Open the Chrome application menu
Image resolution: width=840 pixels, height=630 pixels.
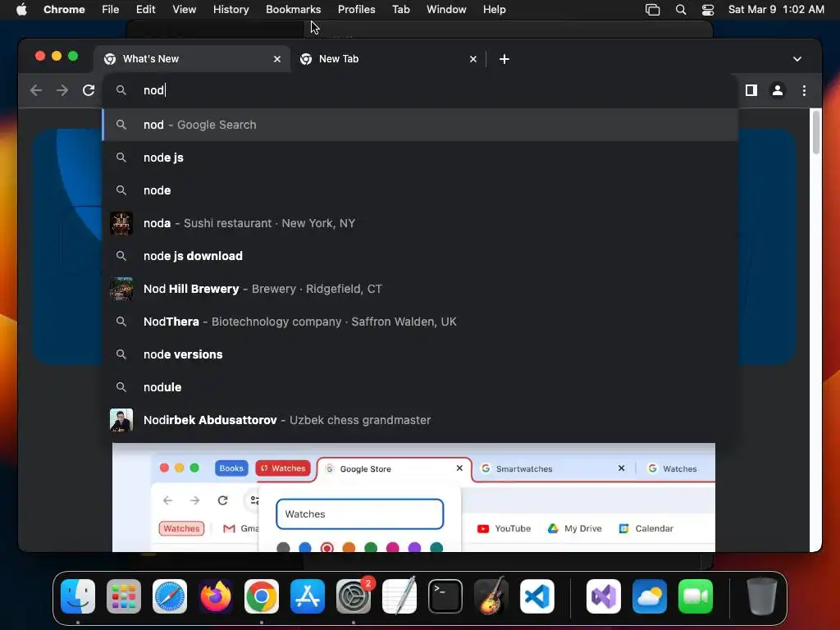tap(64, 9)
